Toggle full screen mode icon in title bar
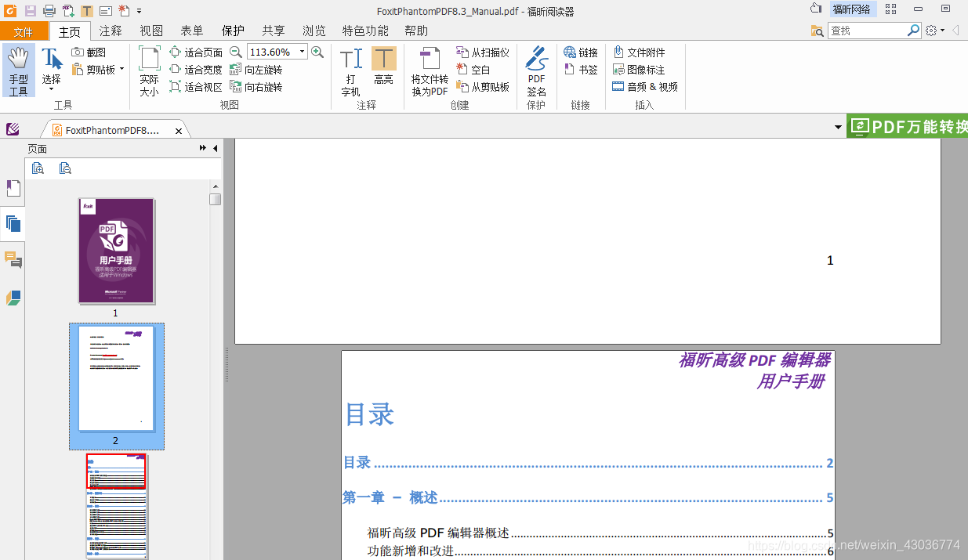968x560 pixels. tap(890, 9)
